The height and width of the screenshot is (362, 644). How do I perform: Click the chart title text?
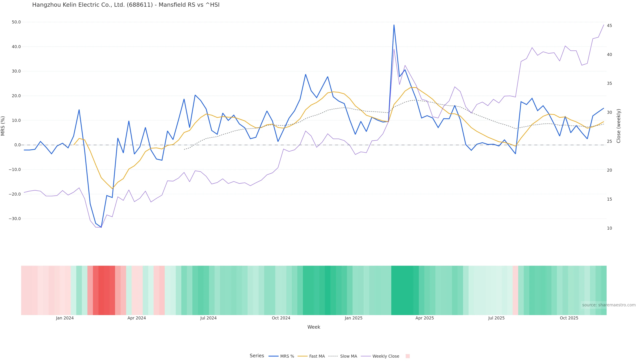click(x=126, y=5)
